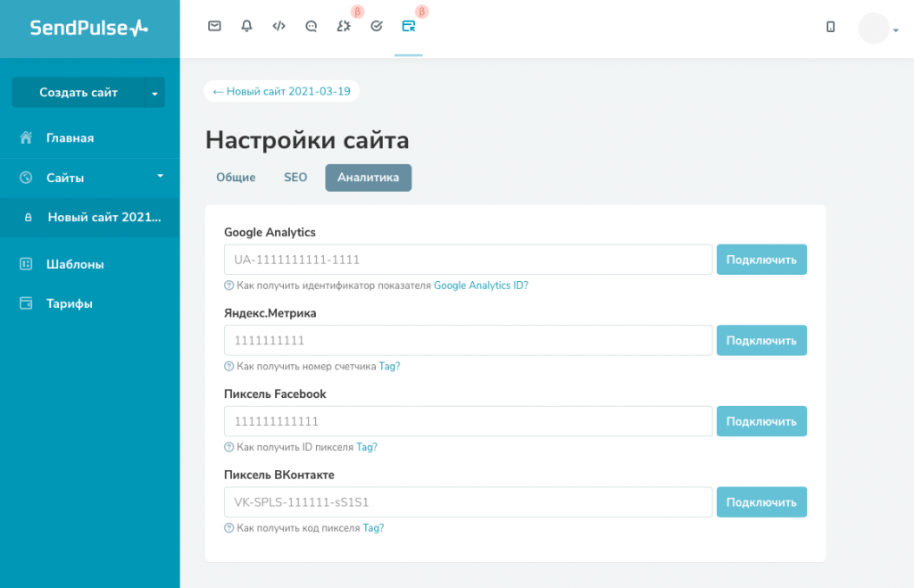
Task: Switch to the SEO tab
Action: point(295,178)
